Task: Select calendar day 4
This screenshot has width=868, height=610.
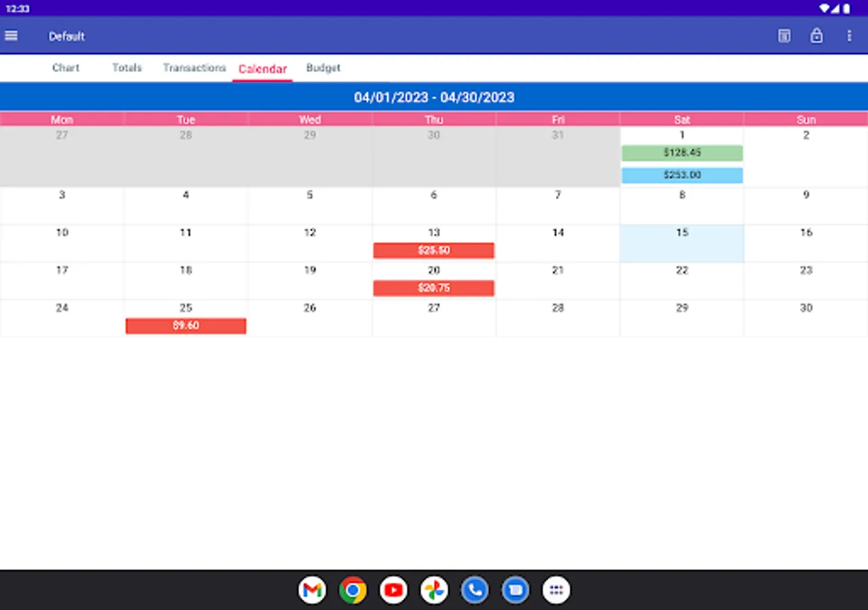Action: pos(186,206)
